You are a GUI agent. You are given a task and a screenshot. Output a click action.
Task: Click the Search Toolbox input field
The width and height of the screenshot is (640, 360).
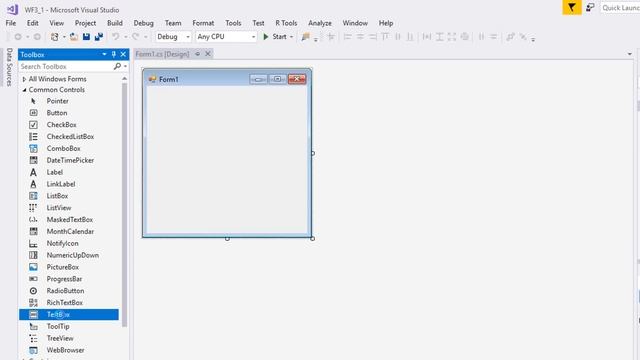(66, 66)
